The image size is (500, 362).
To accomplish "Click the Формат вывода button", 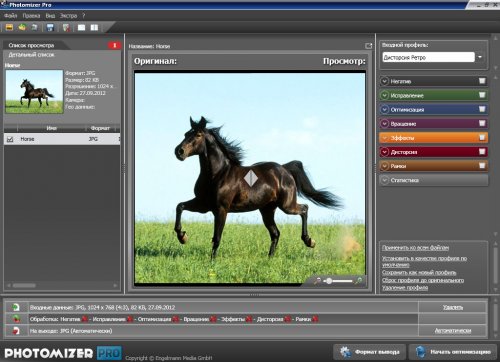I will [x=370, y=352].
